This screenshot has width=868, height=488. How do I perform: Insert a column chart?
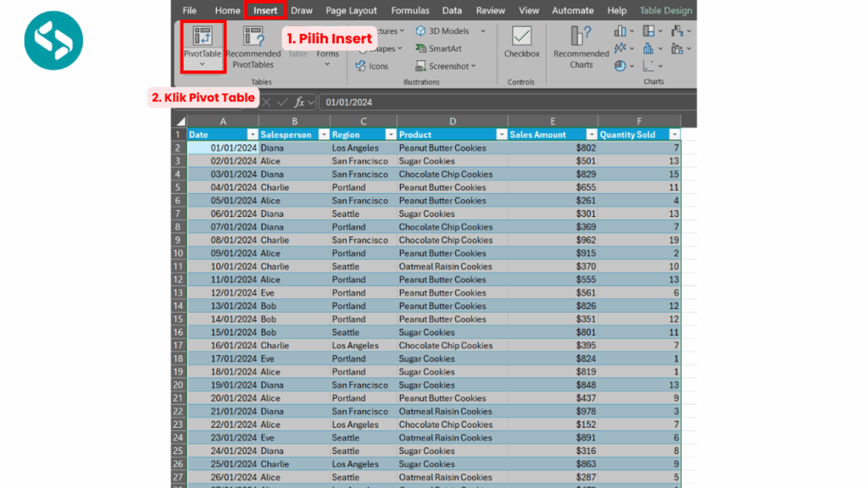point(620,31)
